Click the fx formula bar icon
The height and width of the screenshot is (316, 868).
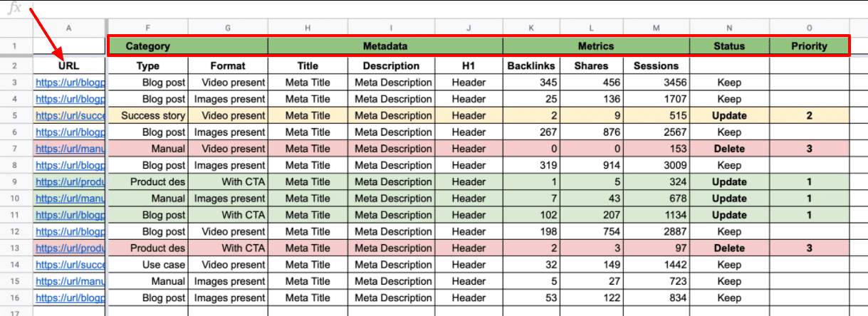coord(14,9)
